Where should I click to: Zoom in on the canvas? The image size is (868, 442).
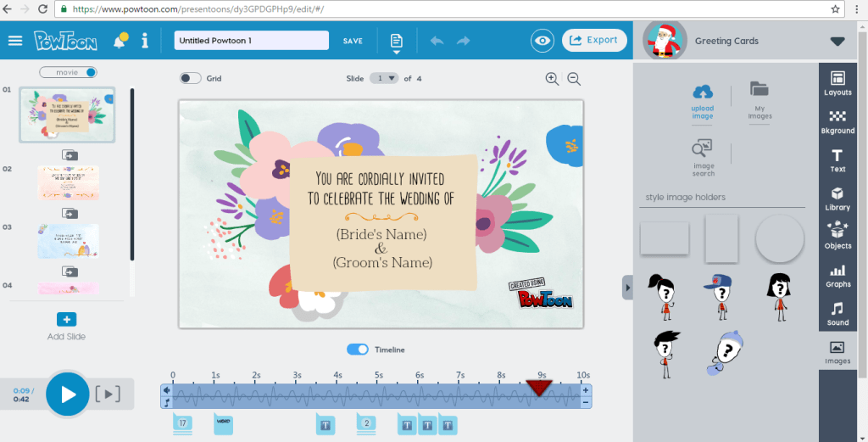tap(552, 79)
